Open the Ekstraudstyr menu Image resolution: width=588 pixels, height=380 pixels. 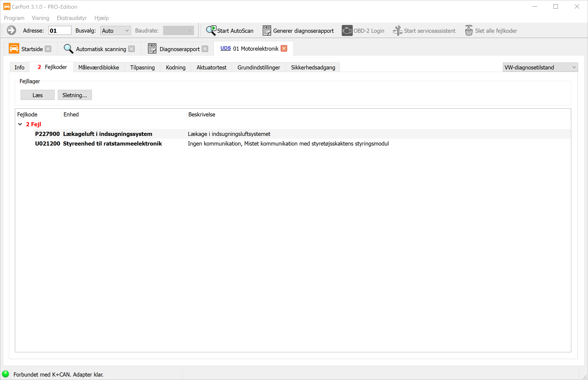(72, 18)
